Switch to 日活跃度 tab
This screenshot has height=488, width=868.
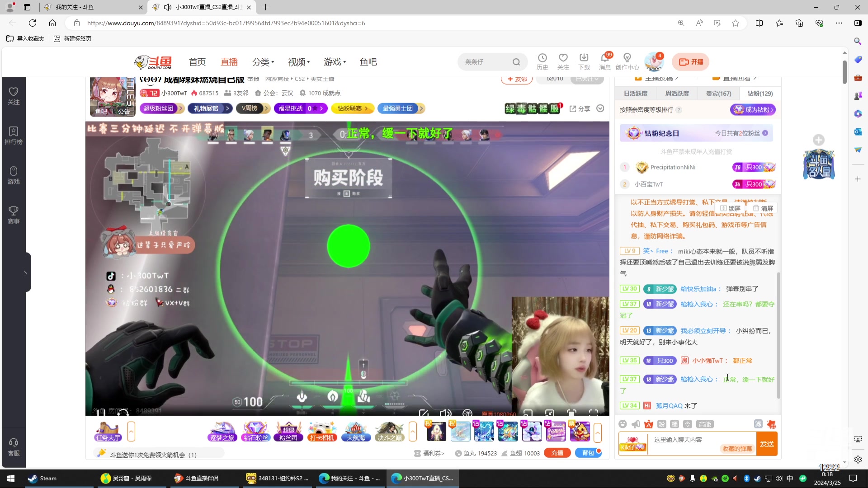636,94
